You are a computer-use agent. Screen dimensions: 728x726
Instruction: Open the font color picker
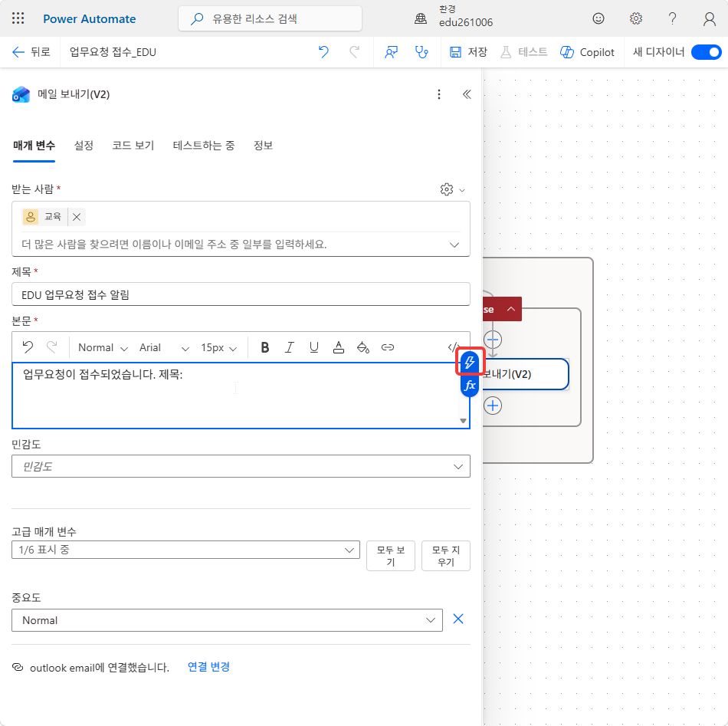click(339, 347)
